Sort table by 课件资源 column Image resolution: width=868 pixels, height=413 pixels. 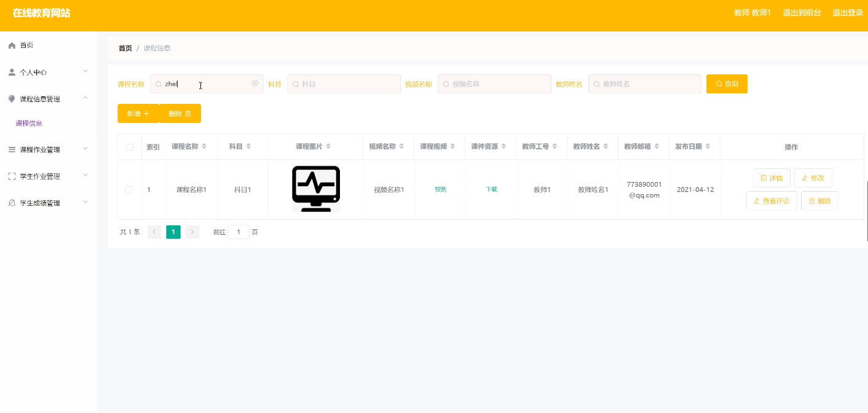tap(503, 147)
